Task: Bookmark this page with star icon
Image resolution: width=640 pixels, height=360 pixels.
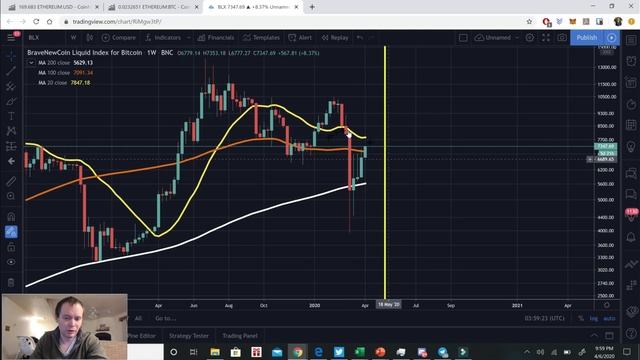Action: [529, 21]
